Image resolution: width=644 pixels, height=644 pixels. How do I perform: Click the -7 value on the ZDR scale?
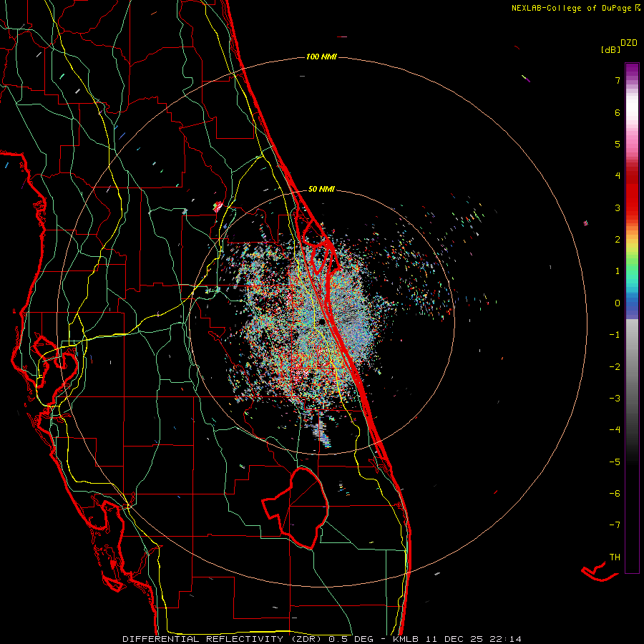coord(615,525)
